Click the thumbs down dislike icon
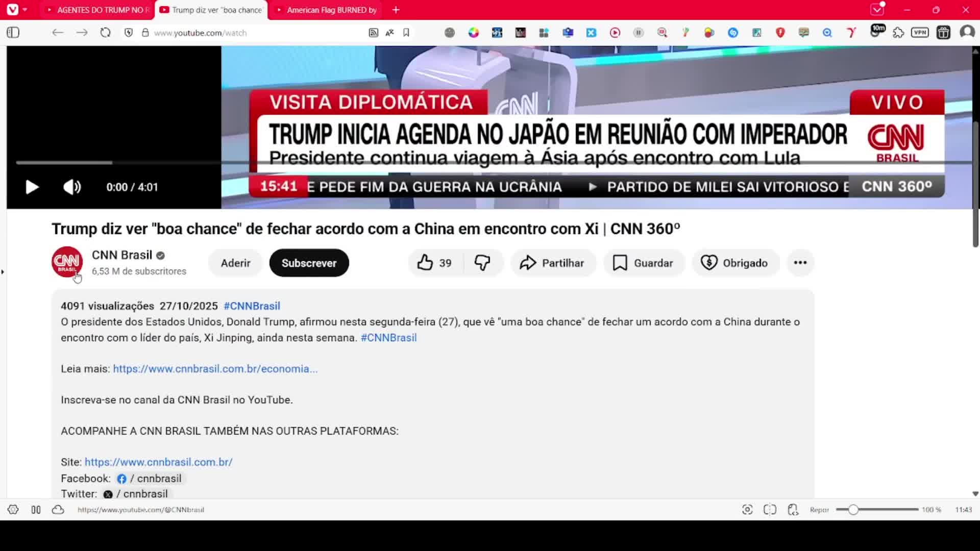 click(x=482, y=263)
